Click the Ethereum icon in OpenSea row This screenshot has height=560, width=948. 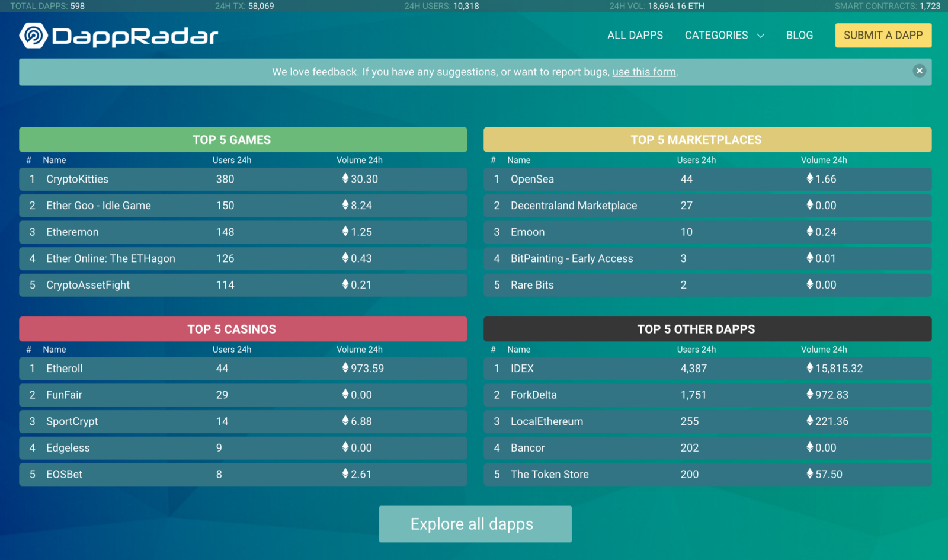(810, 178)
